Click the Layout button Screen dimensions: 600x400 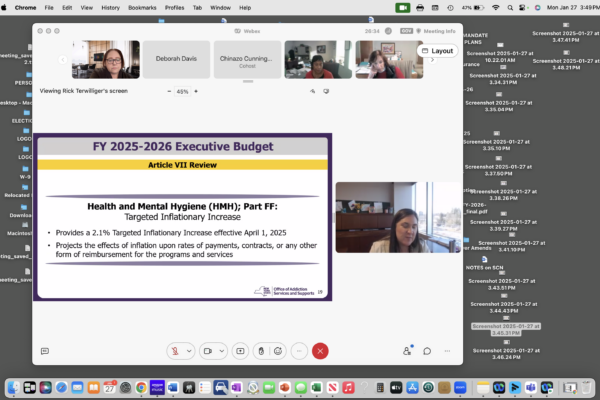(x=437, y=51)
